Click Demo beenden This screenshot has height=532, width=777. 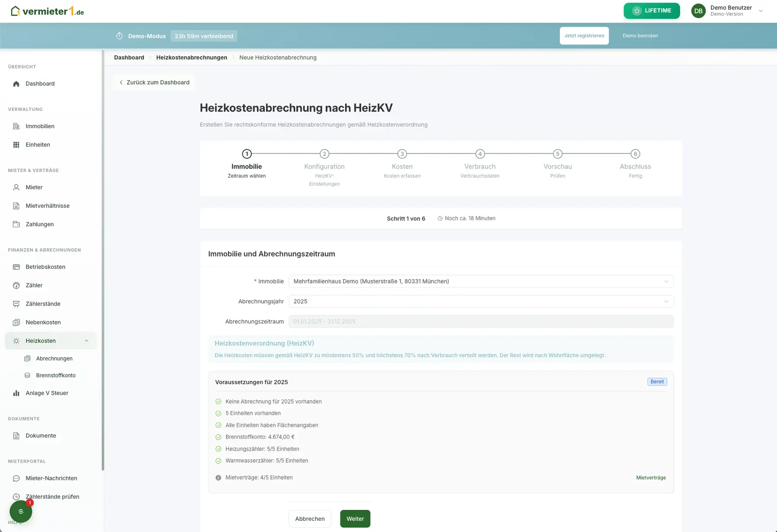(640, 36)
